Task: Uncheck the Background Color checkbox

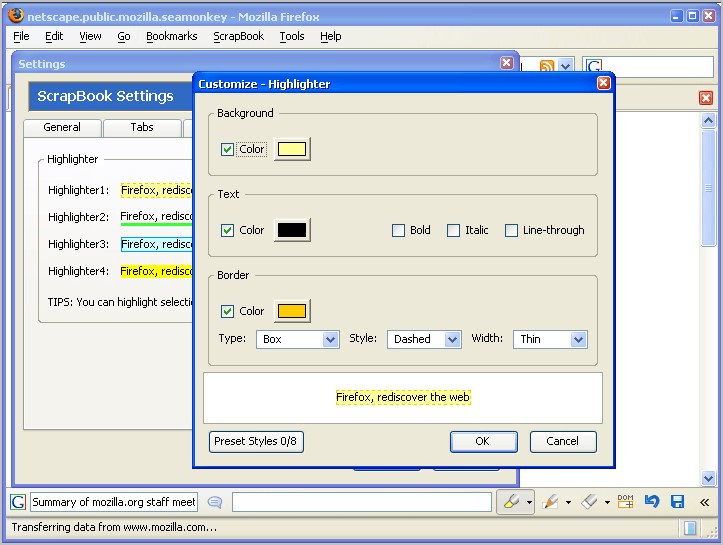Action: pos(228,149)
